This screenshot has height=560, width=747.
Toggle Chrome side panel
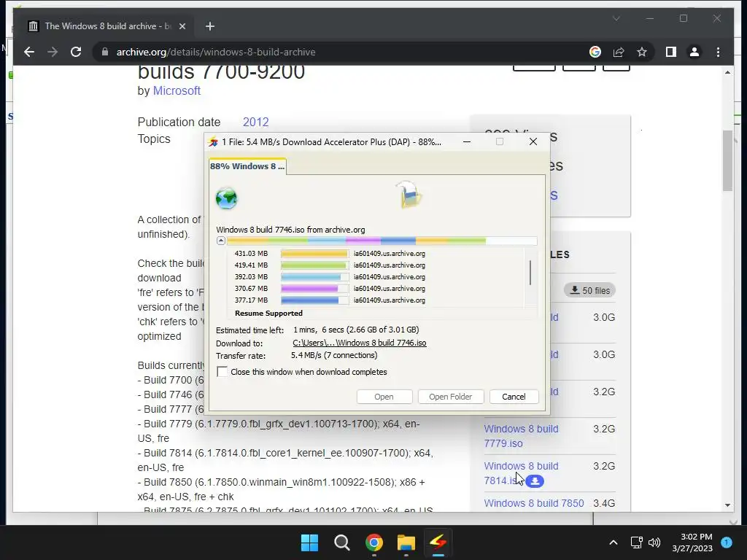671,52
